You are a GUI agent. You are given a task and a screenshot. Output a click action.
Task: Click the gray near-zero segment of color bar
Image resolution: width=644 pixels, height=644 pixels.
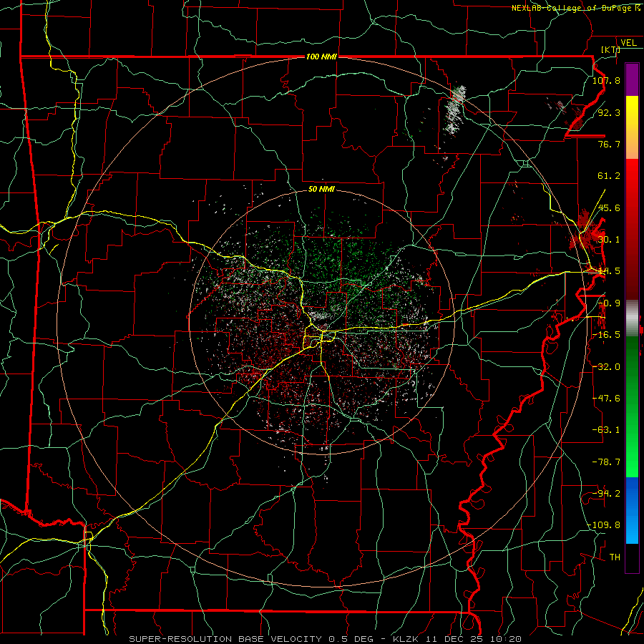(x=632, y=317)
